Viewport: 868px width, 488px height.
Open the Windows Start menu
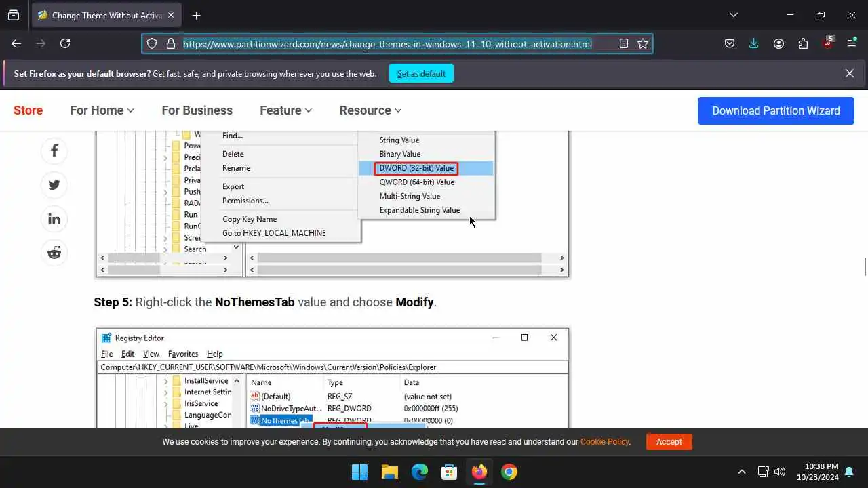click(x=360, y=472)
